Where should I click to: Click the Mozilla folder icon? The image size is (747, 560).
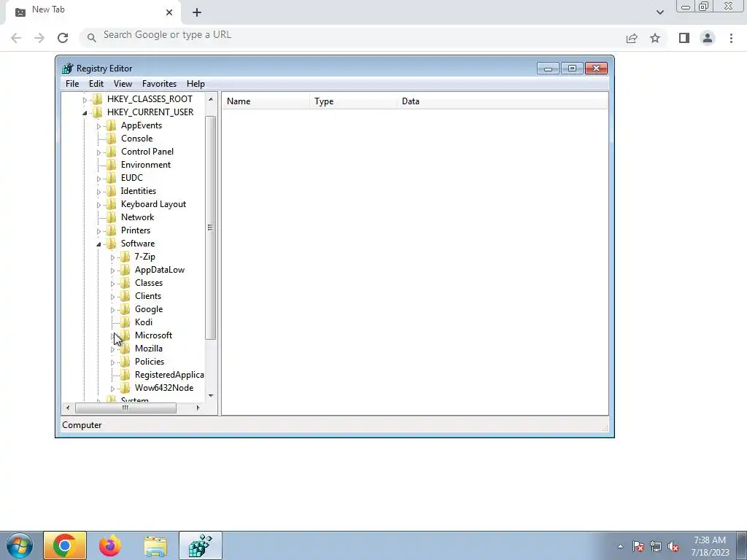(x=125, y=348)
